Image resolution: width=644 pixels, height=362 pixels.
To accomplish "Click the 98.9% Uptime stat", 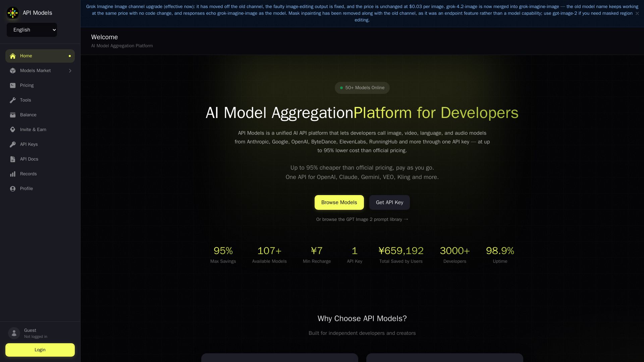I will pyautogui.click(x=500, y=255).
